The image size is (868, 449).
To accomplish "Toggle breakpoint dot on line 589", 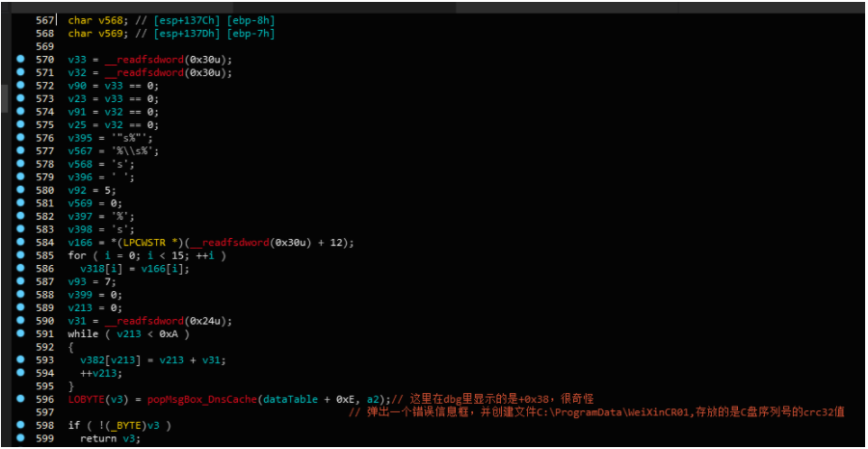I will (x=20, y=307).
